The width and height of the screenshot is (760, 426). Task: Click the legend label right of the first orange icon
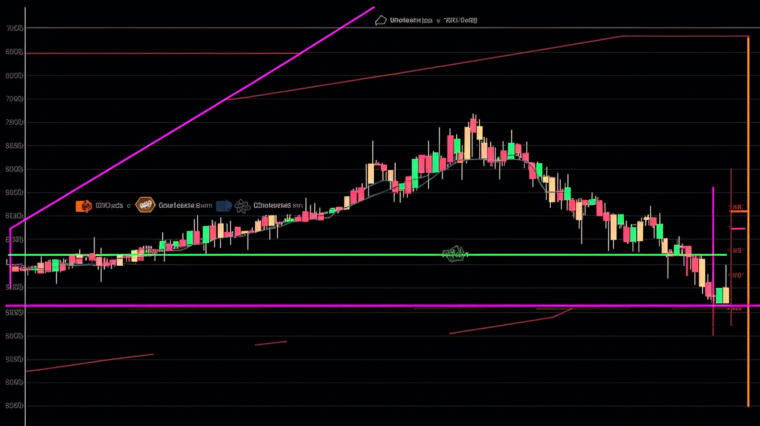pos(110,206)
